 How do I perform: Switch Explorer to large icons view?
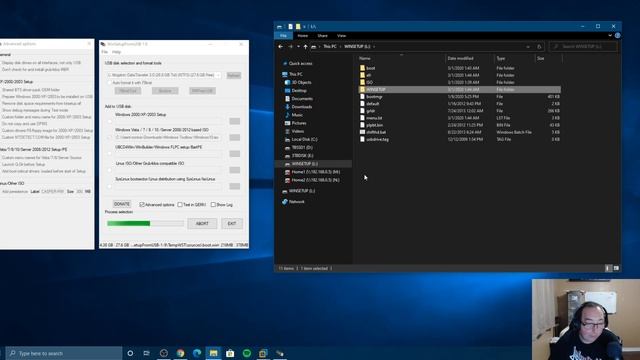616,268
